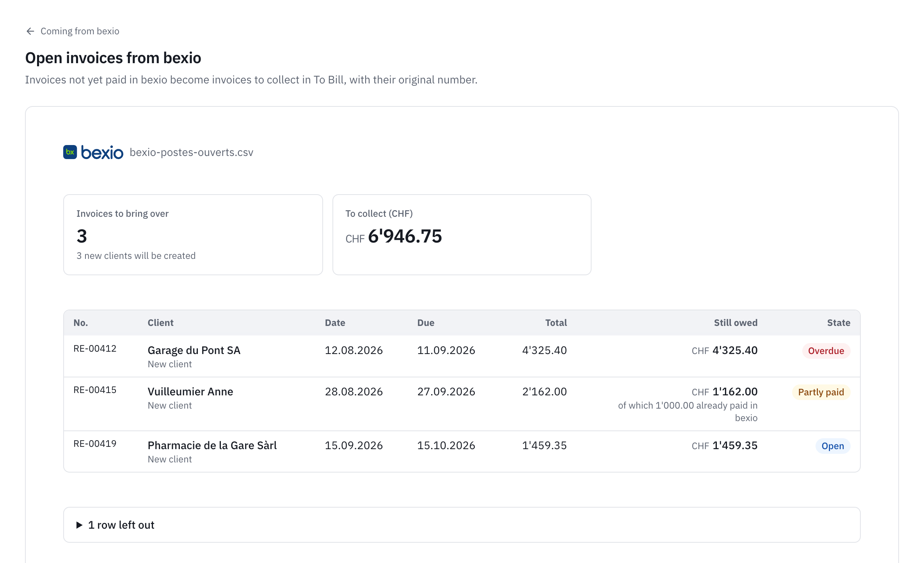Click the State column header
Image resolution: width=924 pixels, height=563 pixels.
pyautogui.click(x=839, y=323)
